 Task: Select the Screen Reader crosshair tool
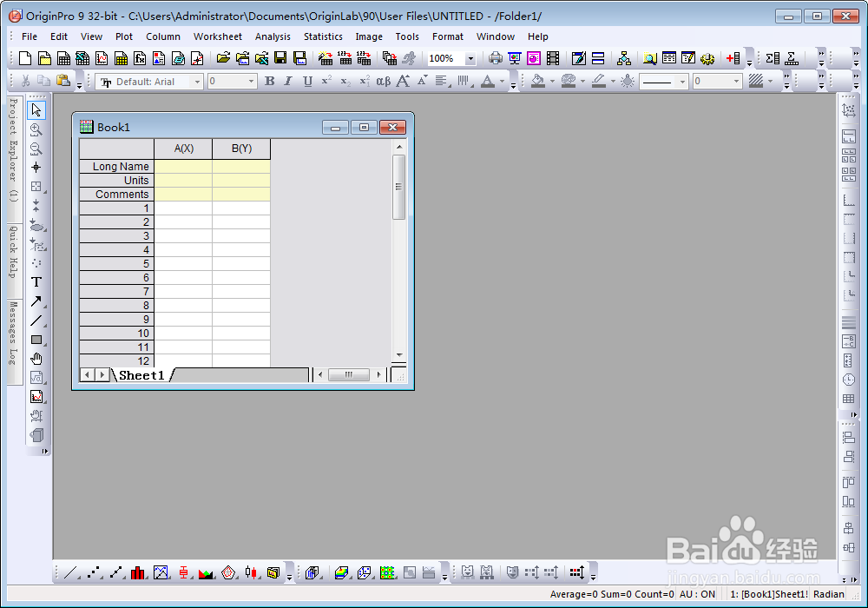click(36, 168)
